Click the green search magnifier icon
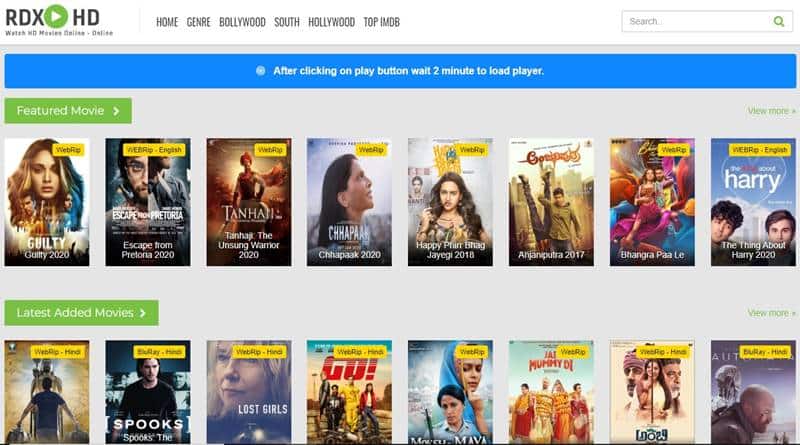The width and height of the screenshot is (800, 445). point(779,21)
